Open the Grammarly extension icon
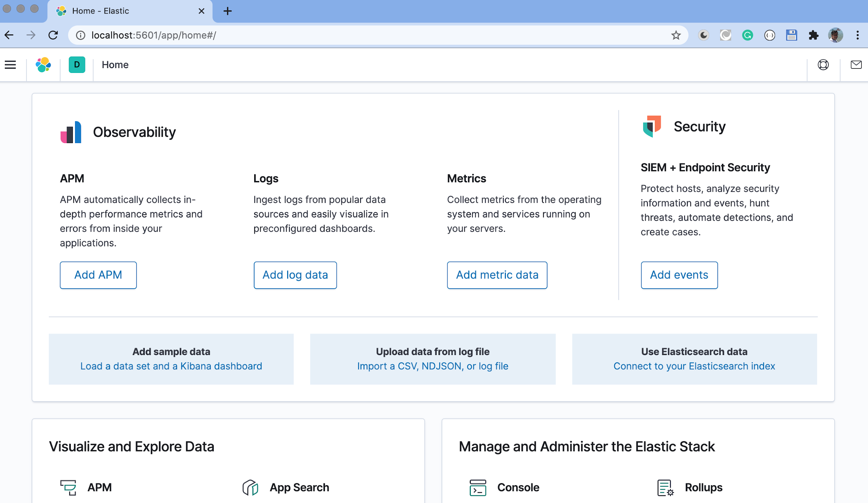Image resolution: width=868 pixels, height=503 pixels. click(x=748, y=35)
